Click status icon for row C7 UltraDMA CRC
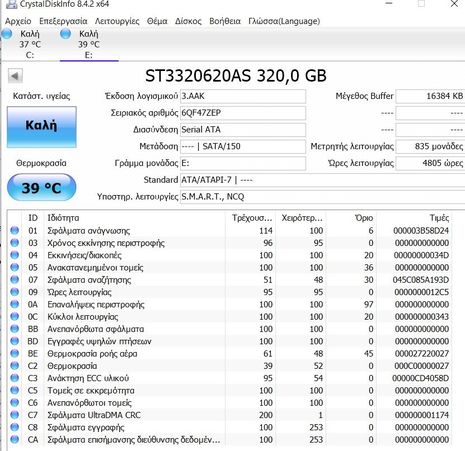This screenshot has width=465, height=451. click(x=14, y=415)
